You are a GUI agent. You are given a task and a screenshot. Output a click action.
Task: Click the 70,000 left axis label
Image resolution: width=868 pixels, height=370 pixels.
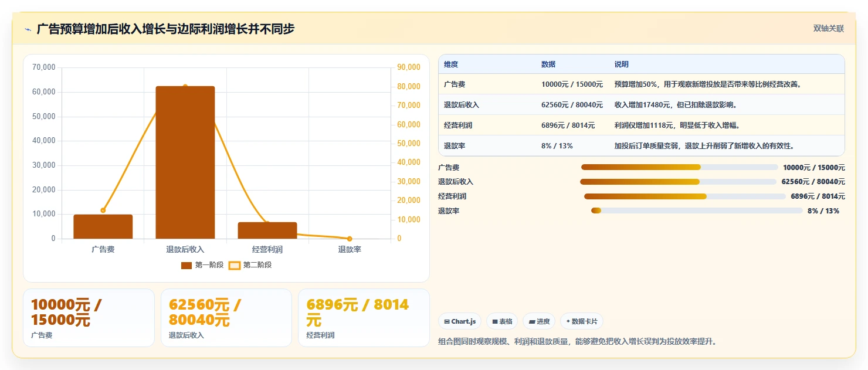tap(44, 67)
